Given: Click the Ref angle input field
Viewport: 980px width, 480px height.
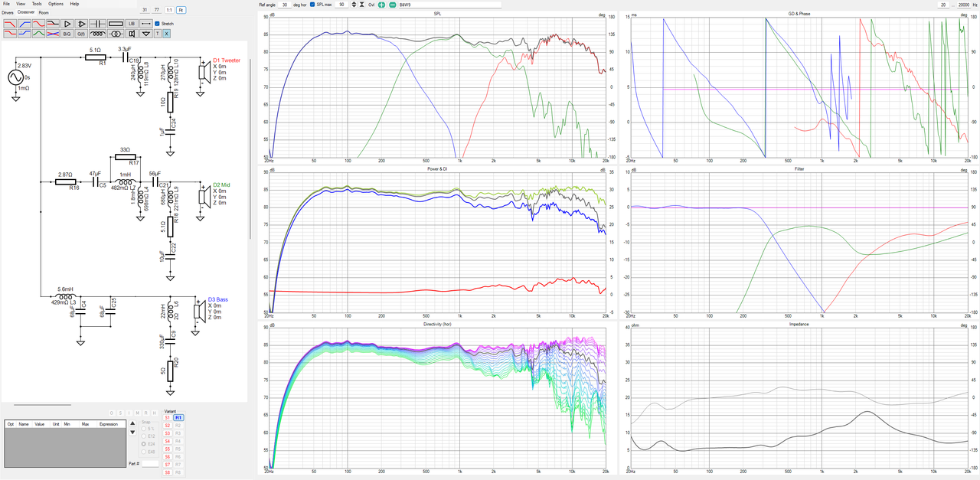Looking at the screenshot, I should pos(285,5).
